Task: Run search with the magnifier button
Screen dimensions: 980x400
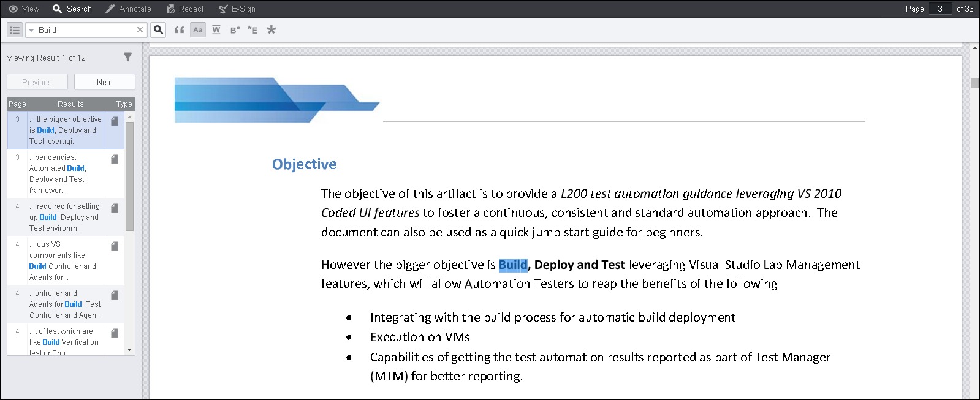Action: (x=158, y=30)
